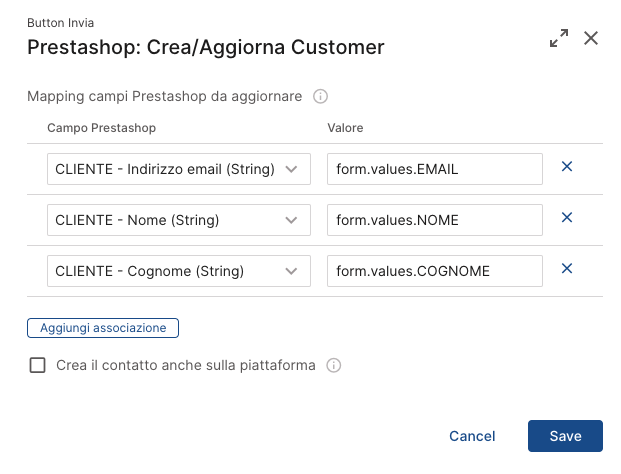Open the CLIENTE - Indirizzo email dropdown
The height and width of the screenshot is (474, 621).
coord(179,169)
